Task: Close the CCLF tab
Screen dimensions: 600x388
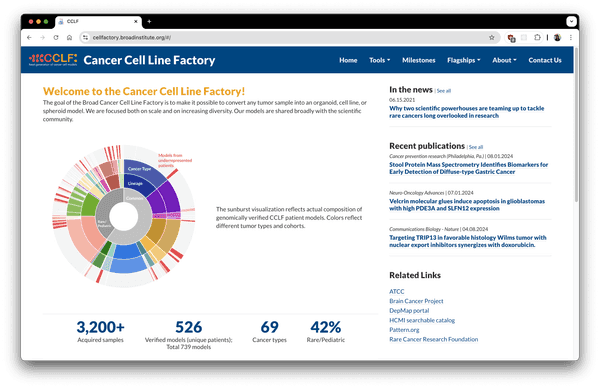Action: 135,21
